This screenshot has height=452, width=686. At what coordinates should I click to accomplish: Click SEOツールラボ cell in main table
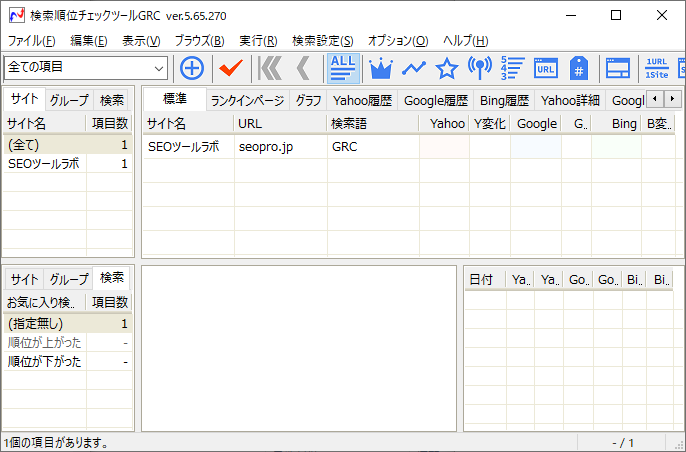189,147
